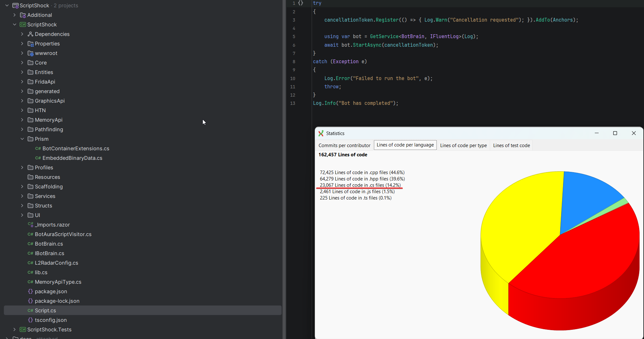Select the Dependencies node's wrench icon
Screen dimensions: 644x339
click(x=30, y=34)
